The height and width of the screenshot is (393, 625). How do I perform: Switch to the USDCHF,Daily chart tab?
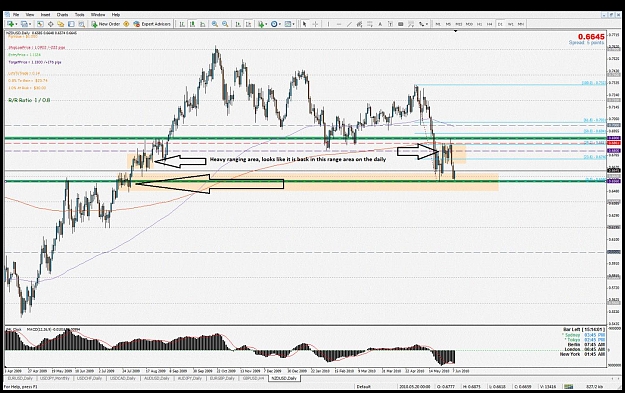coord(89,378)
